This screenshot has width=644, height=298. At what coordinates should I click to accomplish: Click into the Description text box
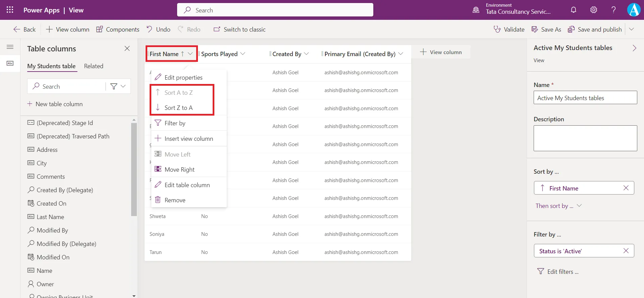tap(585, 138)
